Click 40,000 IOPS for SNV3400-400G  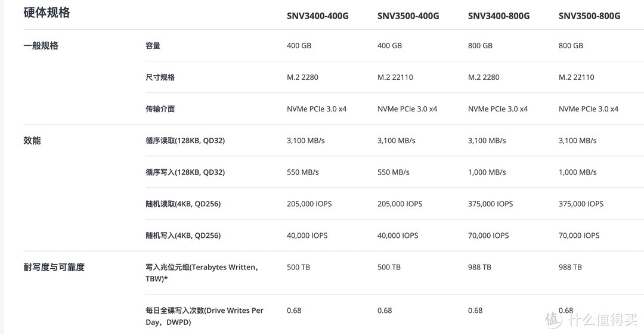[307, 235]
